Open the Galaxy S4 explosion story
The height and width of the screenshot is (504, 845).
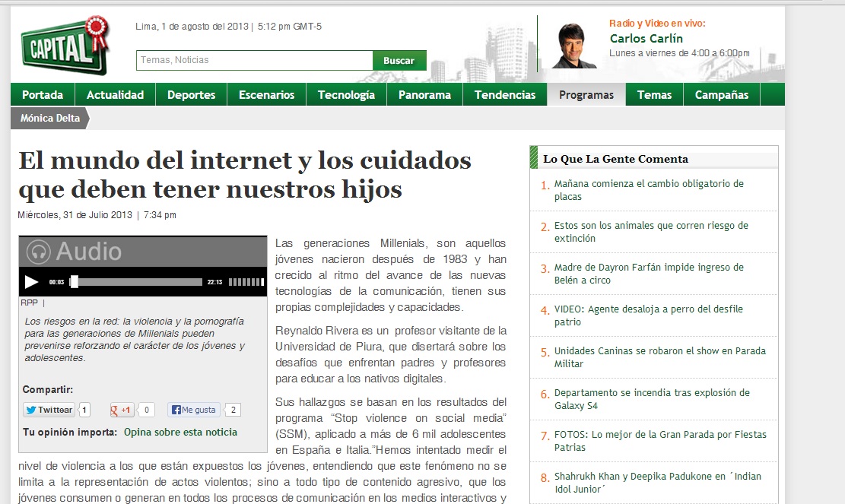pyautogui.click(x=651, y=399)
